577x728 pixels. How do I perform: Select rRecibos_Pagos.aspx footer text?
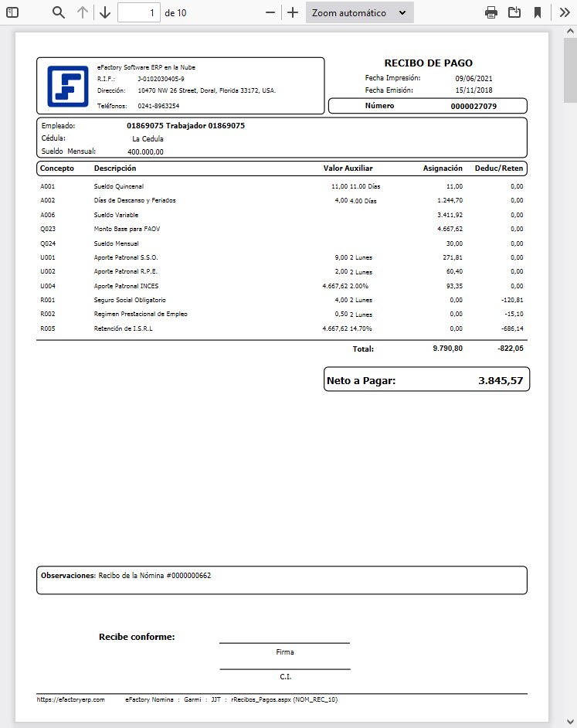point(261,699)
